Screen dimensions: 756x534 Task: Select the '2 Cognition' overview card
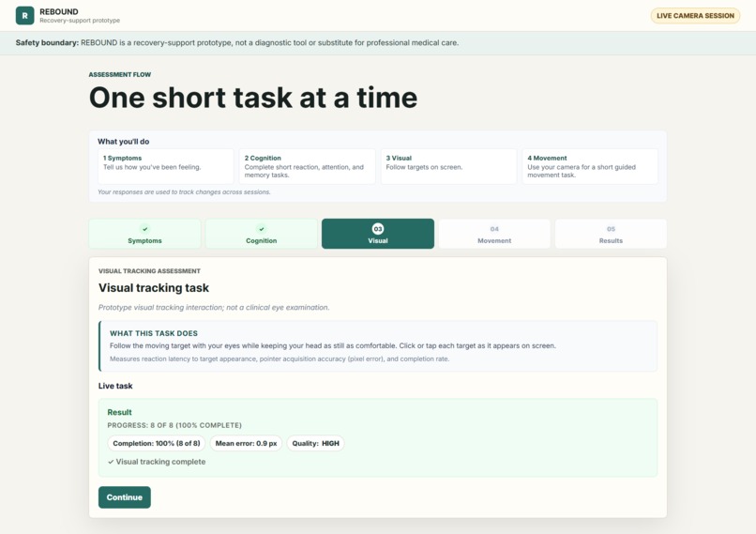pyautogui.click(x=307, y=166)
